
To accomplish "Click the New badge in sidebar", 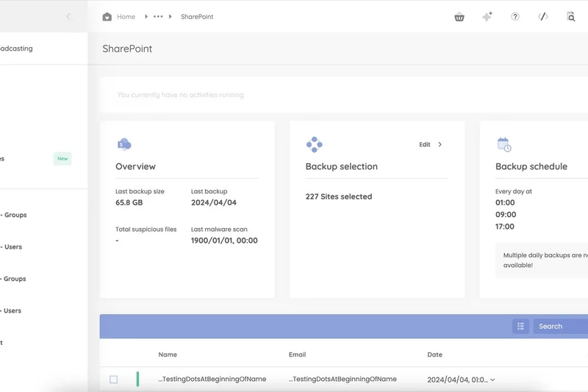I will coord(62,159).
